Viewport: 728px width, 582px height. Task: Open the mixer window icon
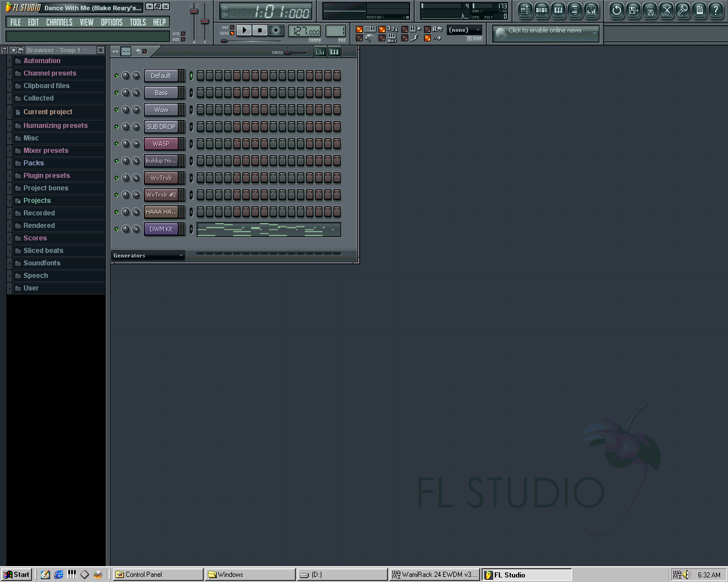tap(591, 10)
